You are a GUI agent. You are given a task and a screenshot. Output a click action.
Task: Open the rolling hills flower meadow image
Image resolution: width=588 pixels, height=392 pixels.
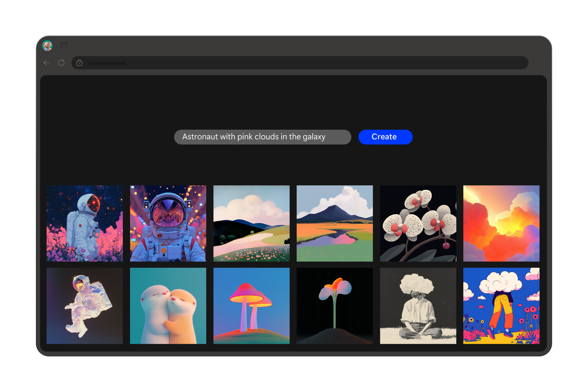[x=251, y=223]
